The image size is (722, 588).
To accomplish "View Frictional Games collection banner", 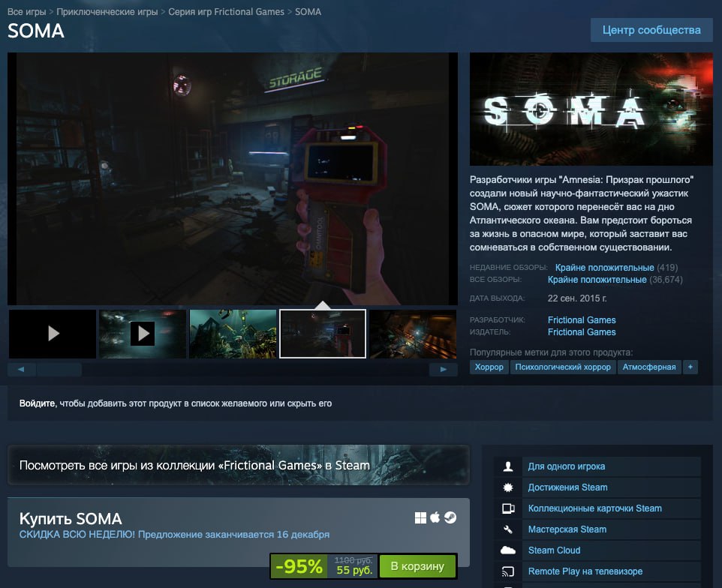I will tap(238, 465).
